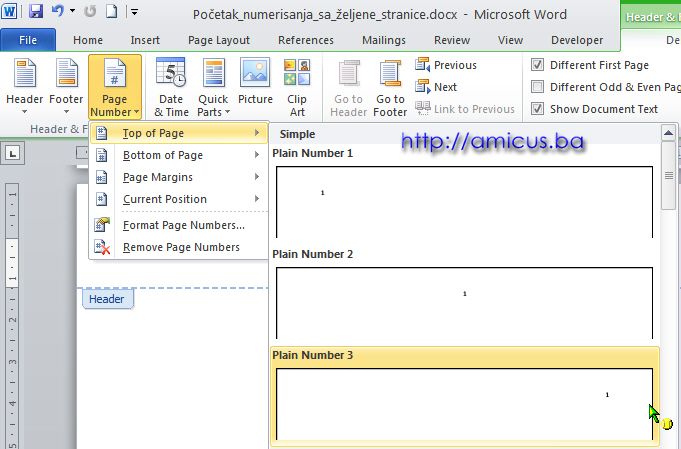Open the undo history dropdown arrow
This screenshot has height=449, width=681.
pos(73,11)
